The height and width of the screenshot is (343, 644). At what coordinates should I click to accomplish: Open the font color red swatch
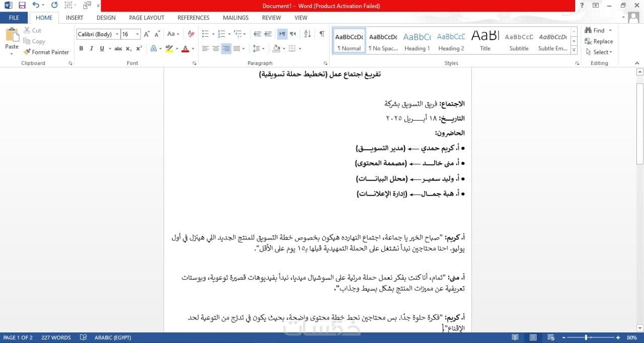[x=185, y=49]
